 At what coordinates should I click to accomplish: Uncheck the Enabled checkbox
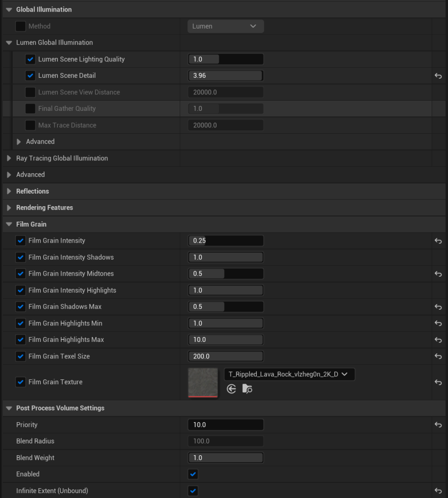[193, 474]
